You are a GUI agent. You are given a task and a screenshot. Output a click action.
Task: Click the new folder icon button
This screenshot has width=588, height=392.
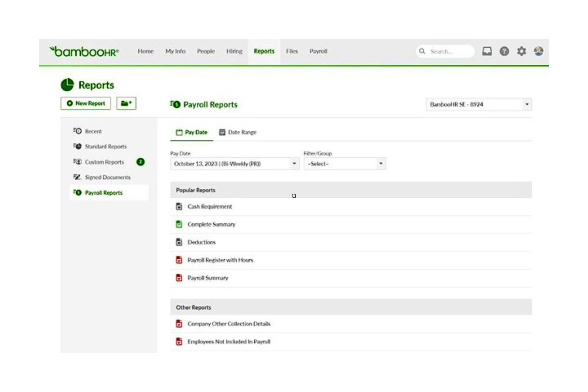[126, 103]
